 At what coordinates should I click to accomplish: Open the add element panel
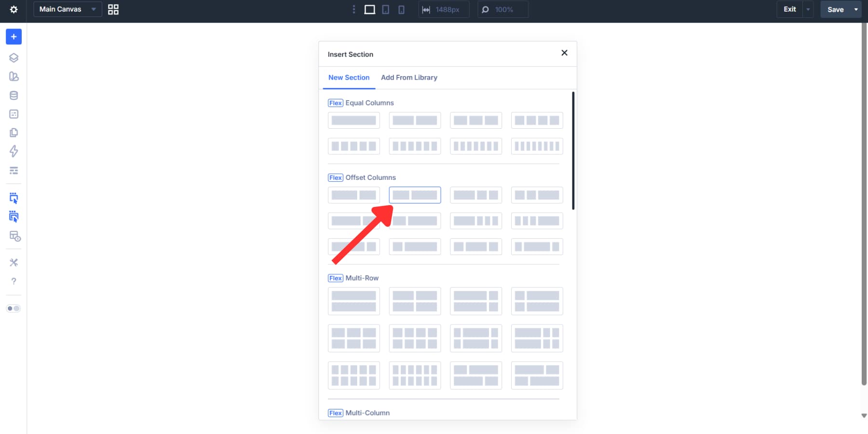coord(14,36)
